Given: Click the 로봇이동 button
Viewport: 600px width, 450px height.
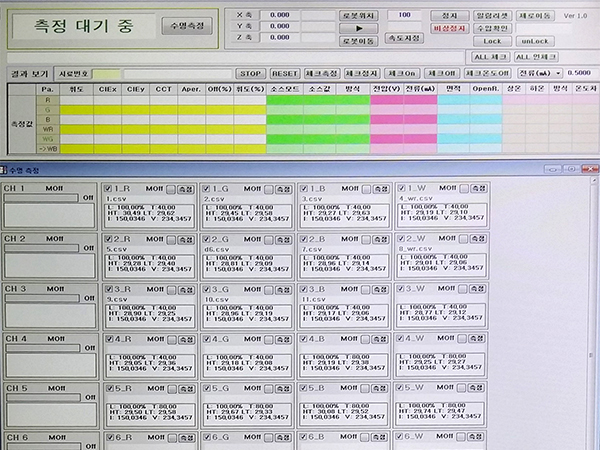Looking at the screenshot, I should point(359,41).
